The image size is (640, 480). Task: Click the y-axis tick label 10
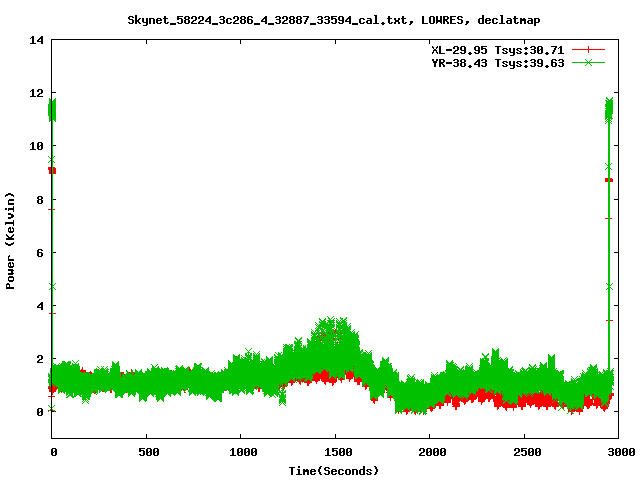point(36,146)
